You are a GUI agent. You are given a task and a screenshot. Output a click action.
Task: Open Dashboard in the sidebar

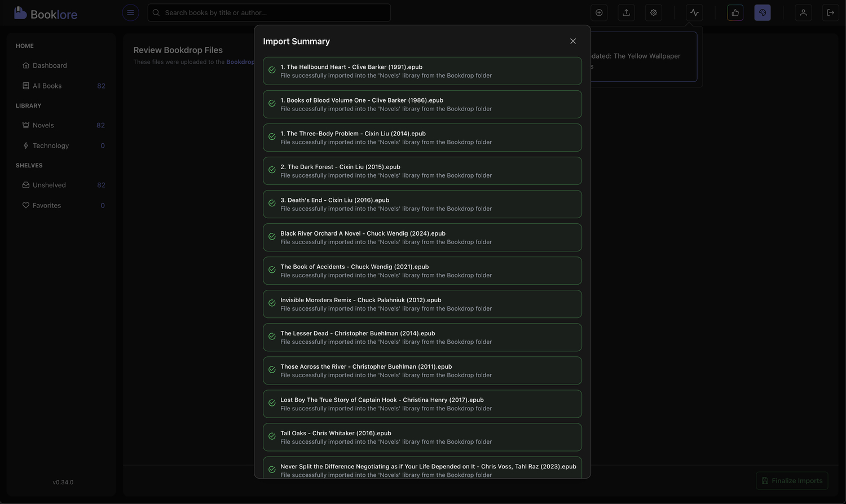(x=50, y=65)
